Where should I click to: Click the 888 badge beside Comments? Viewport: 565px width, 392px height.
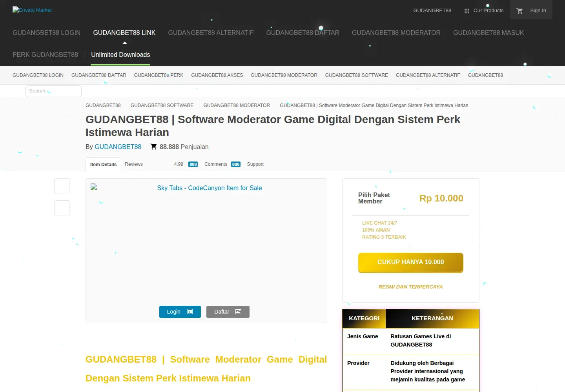click(236, 164)
